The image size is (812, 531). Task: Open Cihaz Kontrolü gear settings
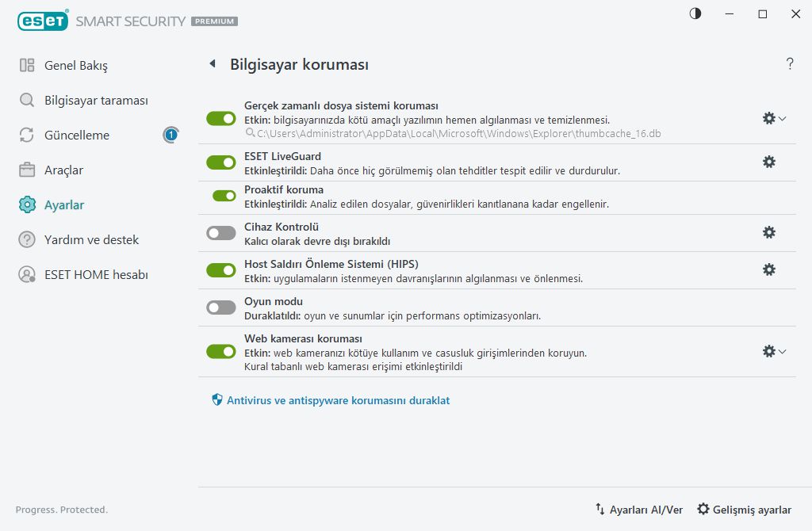tap(768, 232)
